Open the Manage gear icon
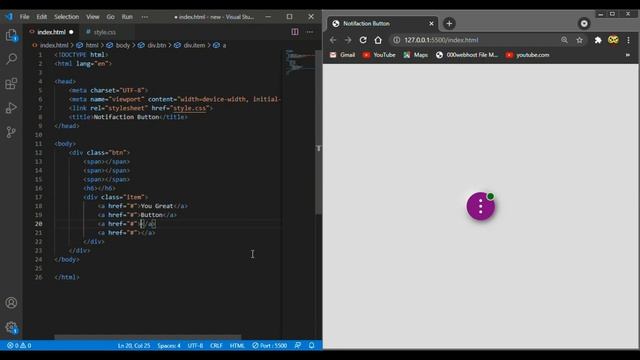 tap(11, 327)
